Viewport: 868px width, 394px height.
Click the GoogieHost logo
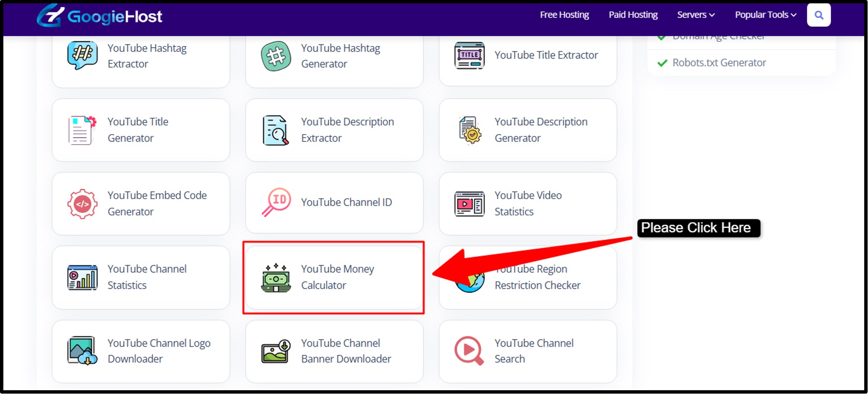[x=100, y=16]
